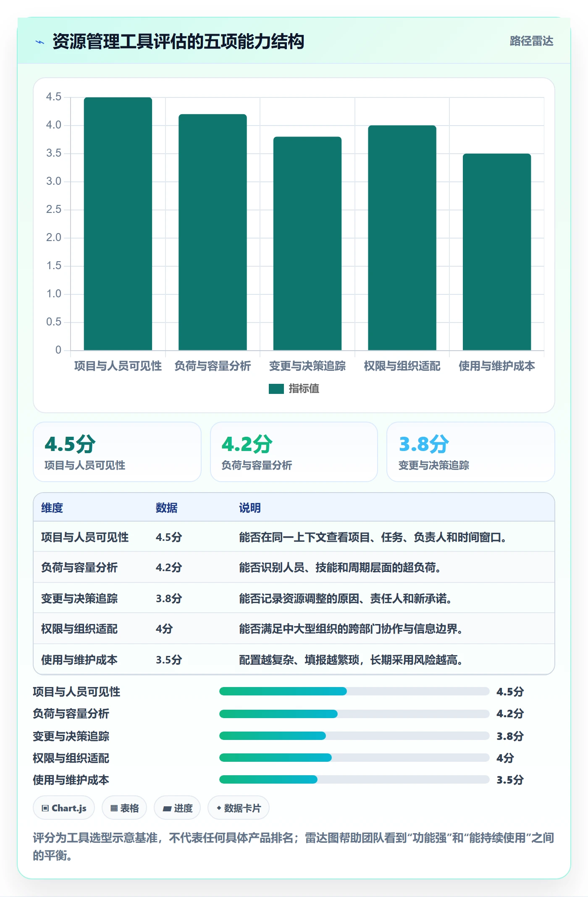Image resolution: width=588 pixels, height=897 pixels.
Task: Select the Chart.js tag
Action: point(64,808)
